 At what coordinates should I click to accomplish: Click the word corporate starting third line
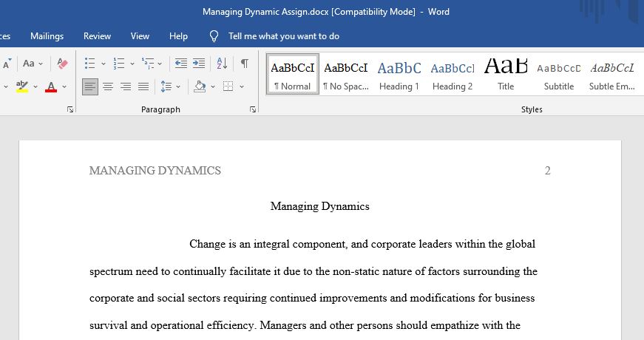click(112, 299)
